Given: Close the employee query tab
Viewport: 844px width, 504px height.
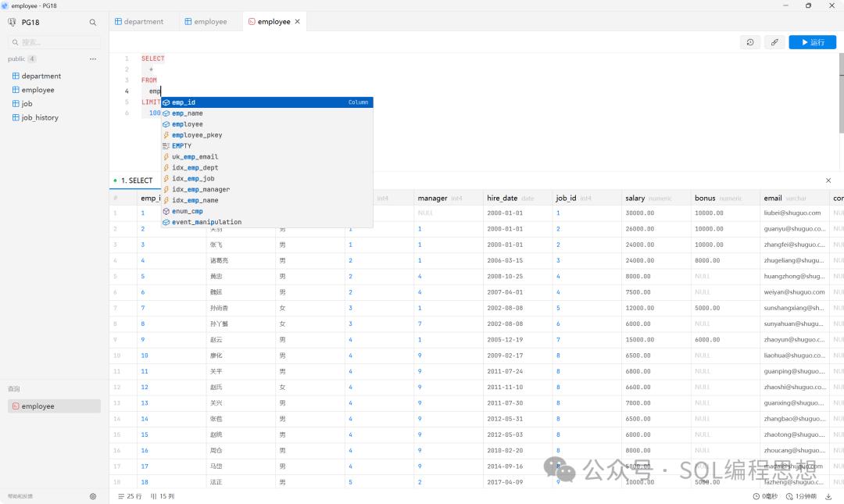Looking at the screenshot, I should pyautogui.click(x=297, y=22).
